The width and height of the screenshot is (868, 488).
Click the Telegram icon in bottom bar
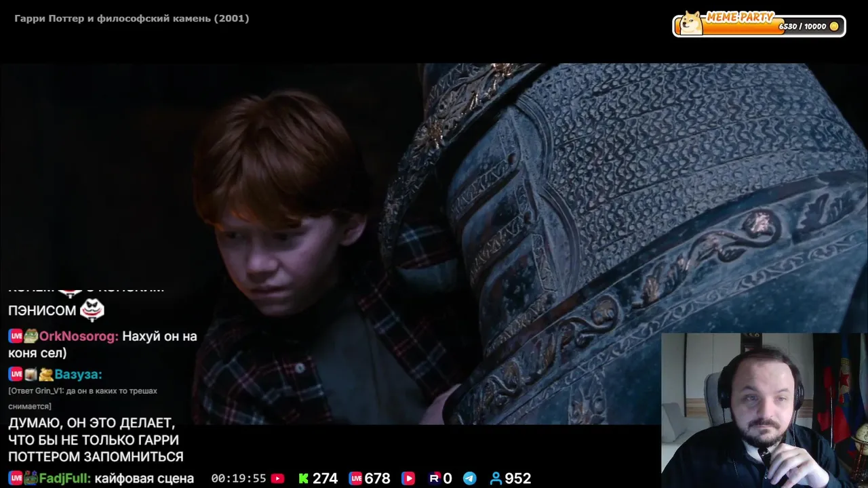(469, 479)
